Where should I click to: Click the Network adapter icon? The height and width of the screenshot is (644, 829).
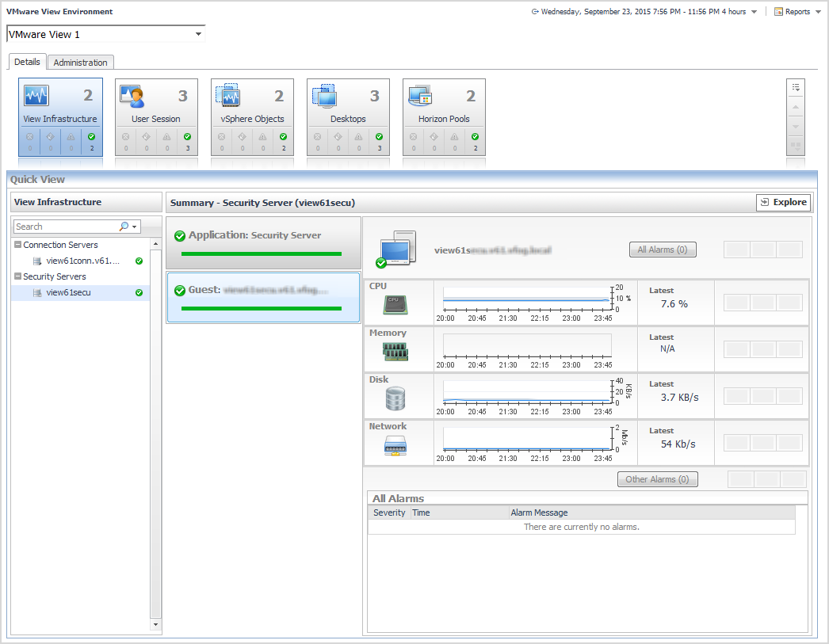click(395, 445)
